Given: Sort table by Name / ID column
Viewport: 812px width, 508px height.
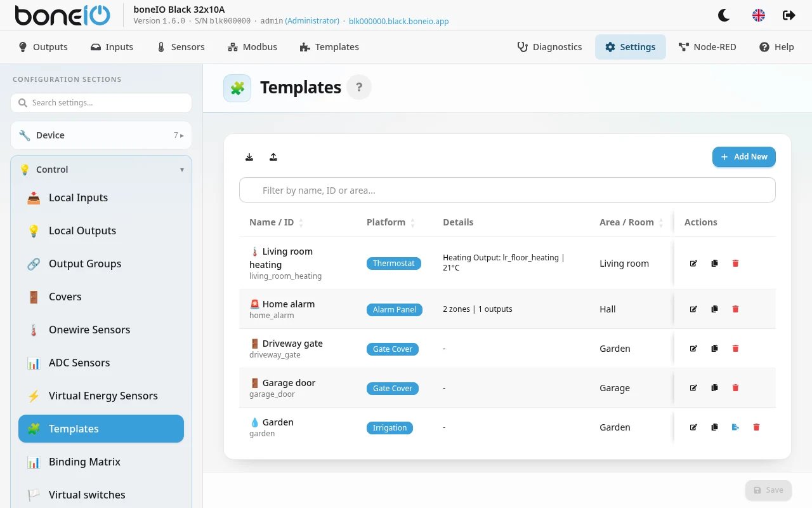Looking at the screenshot, I should (x=276, y=222).
